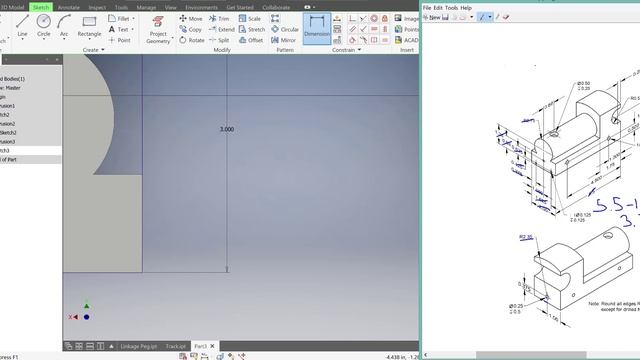The height and width of the screenshot is (360, 640).
Task: Switch to Track.ipt document tab
Action: click(176, 346)
